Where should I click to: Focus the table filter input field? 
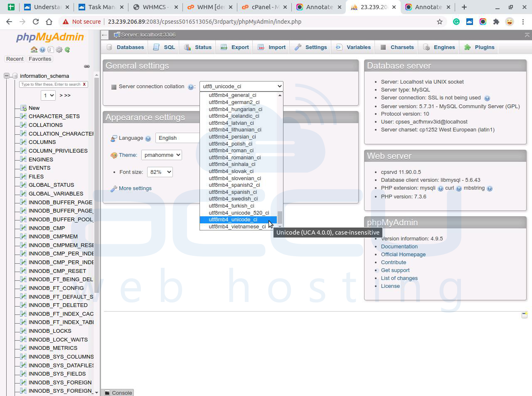click(x=51, y=84)
